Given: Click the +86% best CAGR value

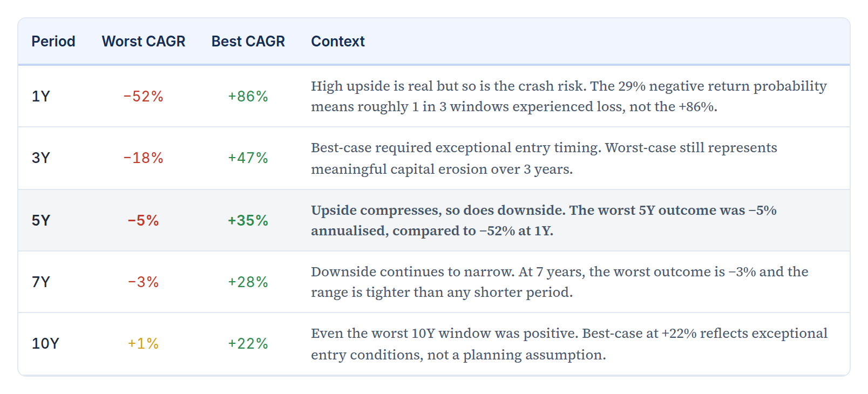Looking at the screenshot, I should coord(248,97).
